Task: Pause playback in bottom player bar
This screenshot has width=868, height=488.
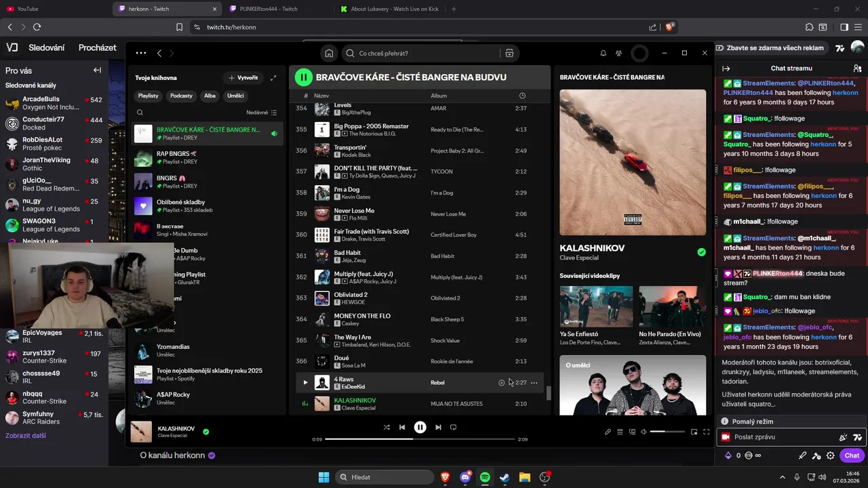Action: (420, 427)
